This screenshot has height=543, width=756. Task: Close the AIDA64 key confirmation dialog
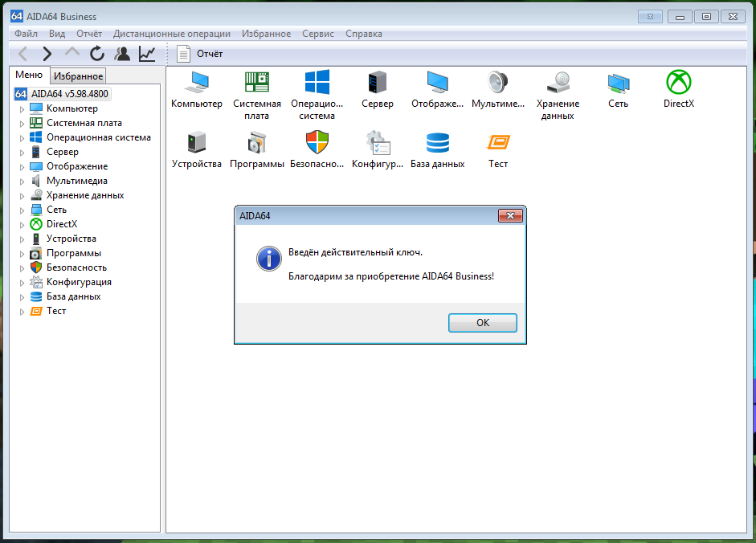click(x=510, y=215)
